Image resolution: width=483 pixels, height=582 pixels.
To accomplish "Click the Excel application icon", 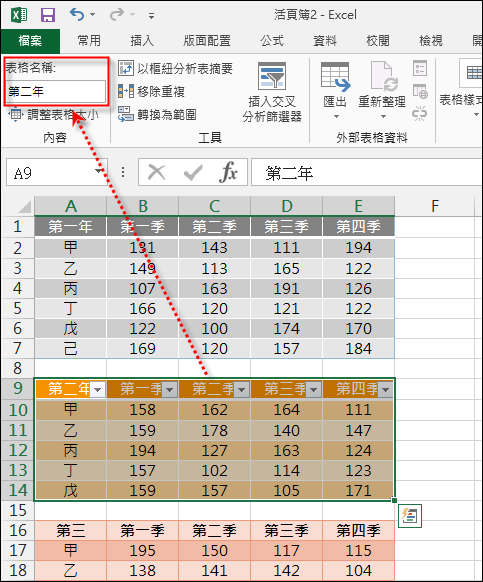I will [19, 15].
